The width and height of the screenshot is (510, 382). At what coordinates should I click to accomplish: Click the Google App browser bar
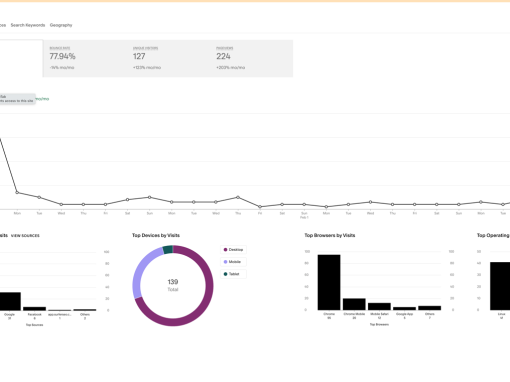[x=404, y=308]
